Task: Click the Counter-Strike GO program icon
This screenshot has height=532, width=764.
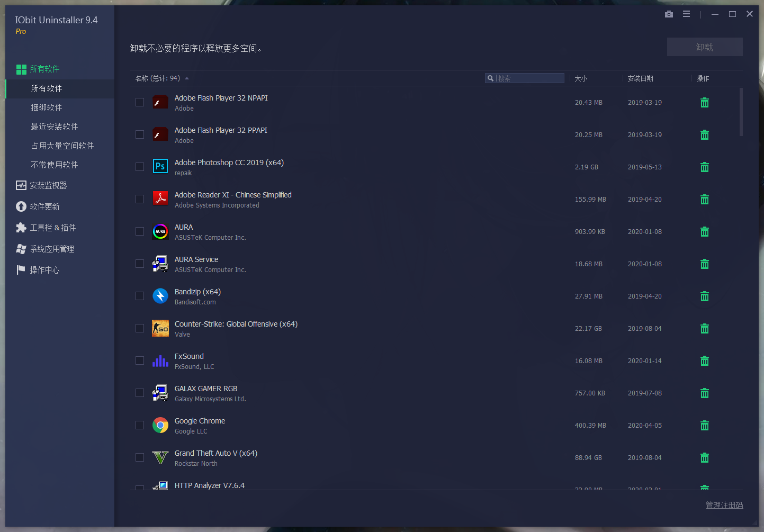Action: point(160,328)
